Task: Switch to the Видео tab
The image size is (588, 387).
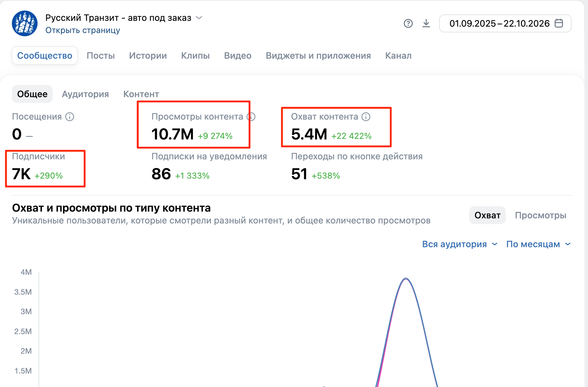Action: [x=238, y=55]
